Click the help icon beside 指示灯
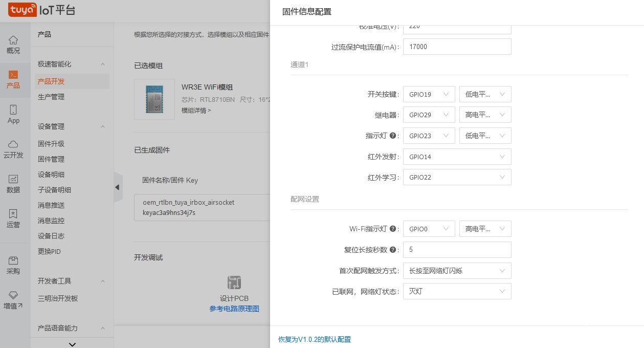The height and width of the screenshot is (348, 644). click(393, 136)
